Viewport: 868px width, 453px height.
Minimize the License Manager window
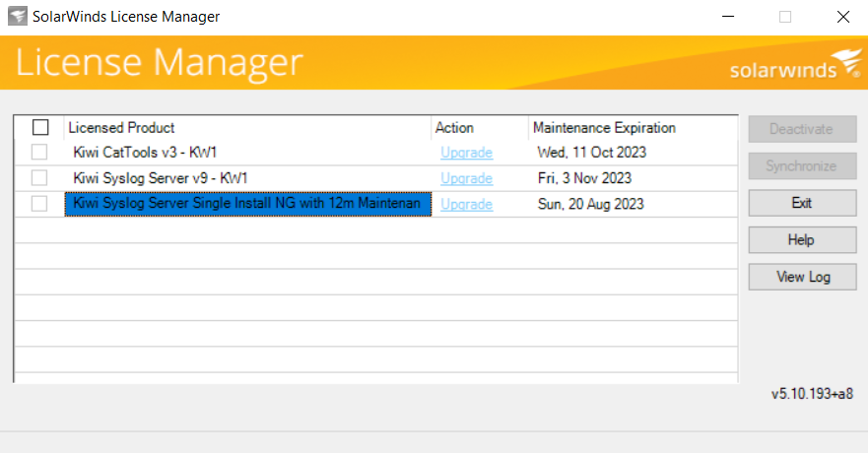728,17
